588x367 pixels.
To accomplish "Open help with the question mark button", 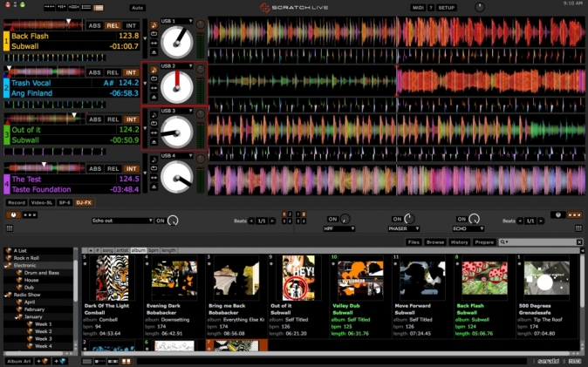I will [431, 8].
